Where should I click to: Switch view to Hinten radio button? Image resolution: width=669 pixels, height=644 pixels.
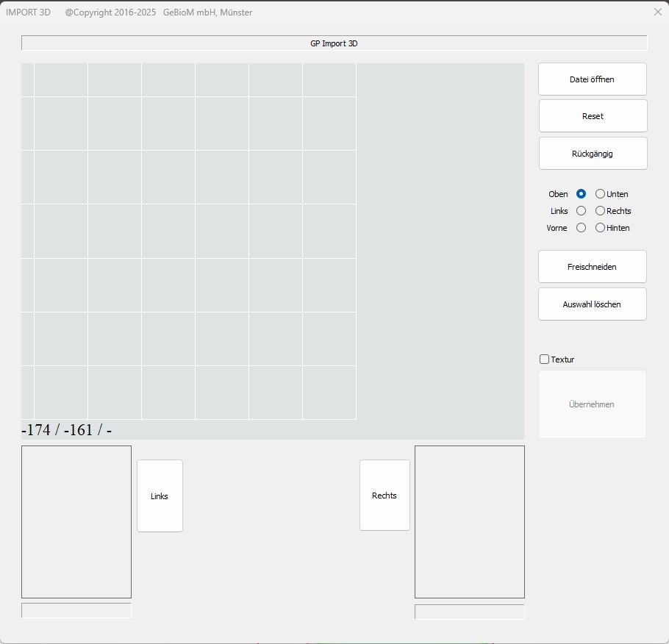point(601,228)
